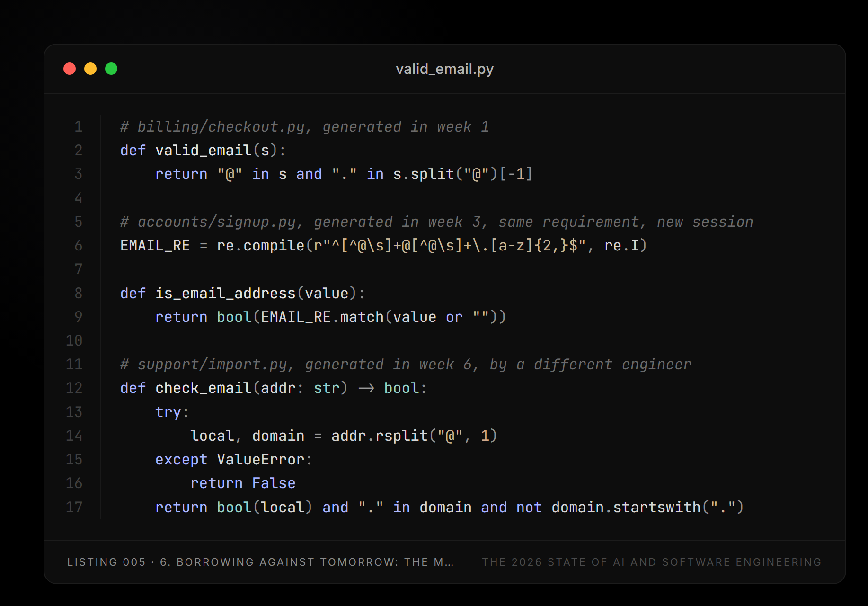
Task: Click EMAIL_RE.match on line 9
Action: pos(322,317)
